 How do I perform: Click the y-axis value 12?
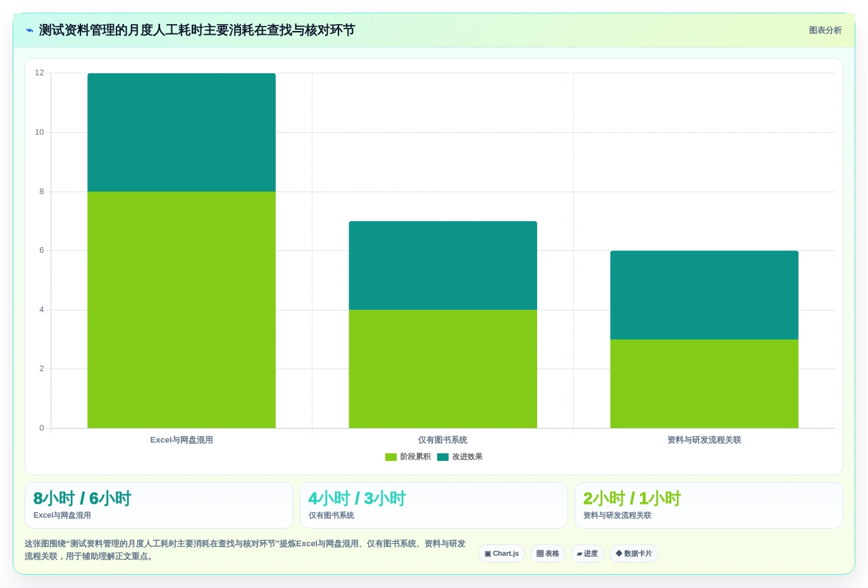click(x=39, y=73)
